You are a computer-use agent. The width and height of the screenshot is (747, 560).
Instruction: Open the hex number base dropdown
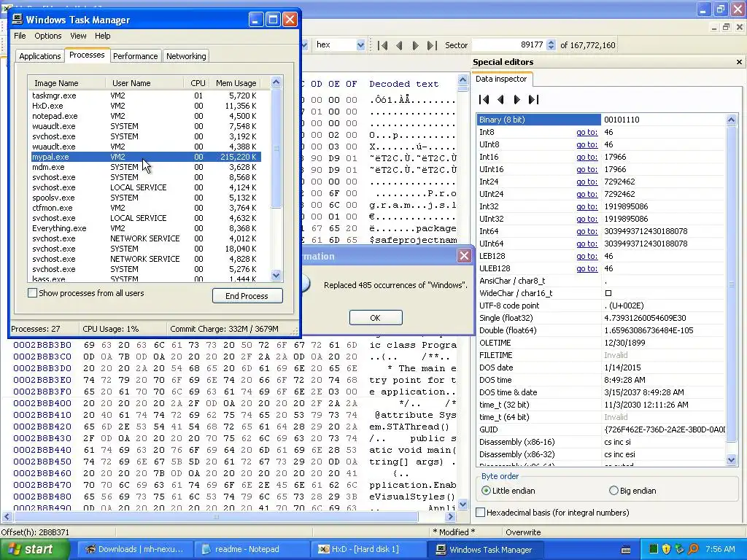(360, 44)
